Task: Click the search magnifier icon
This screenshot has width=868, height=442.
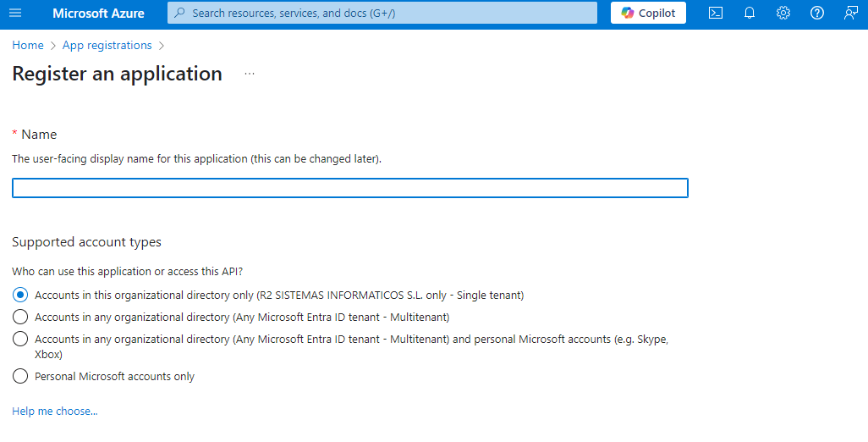Action: point(179,13)
